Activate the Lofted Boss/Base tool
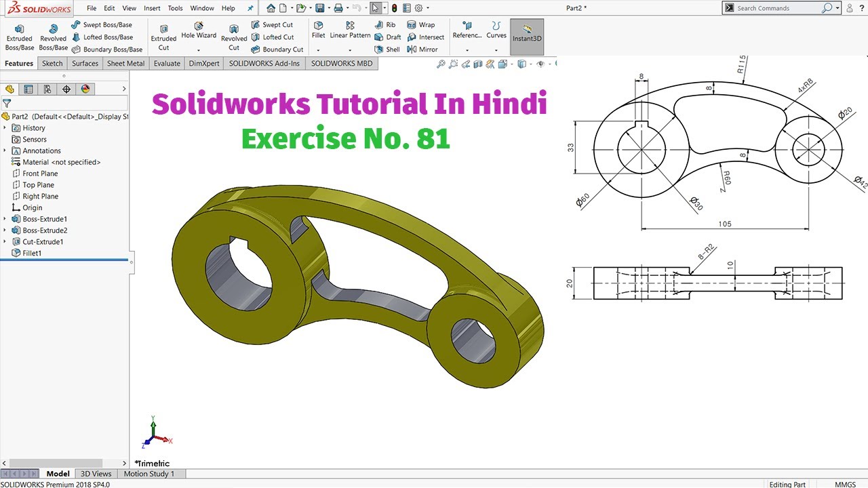The height and width of the screenshot is (488, 868). 102,37
